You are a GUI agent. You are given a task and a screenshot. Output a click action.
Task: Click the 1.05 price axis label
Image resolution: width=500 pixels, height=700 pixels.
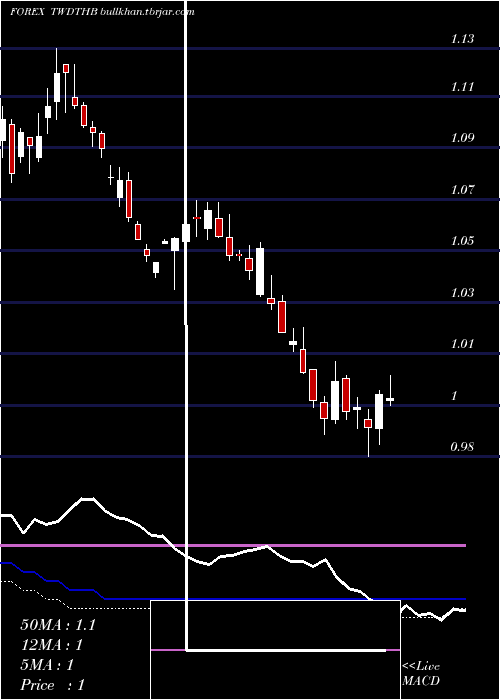tap(462, 241)
